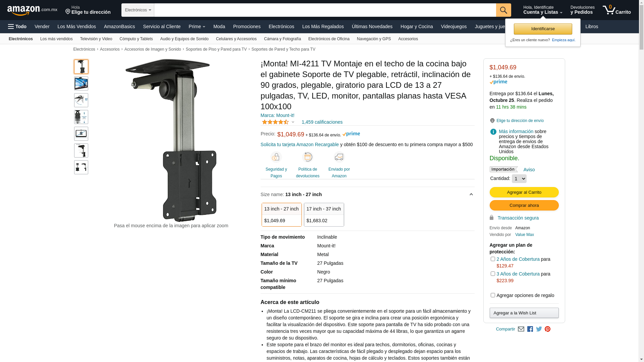Click the Enviado por Amazon truck icon
644x362 pixels.
coord(339,157)
